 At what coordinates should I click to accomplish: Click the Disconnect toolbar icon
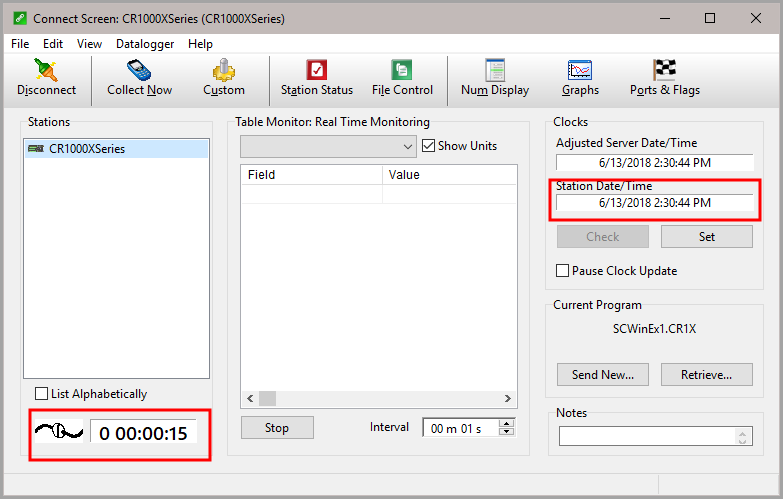(x=46, y=70)
